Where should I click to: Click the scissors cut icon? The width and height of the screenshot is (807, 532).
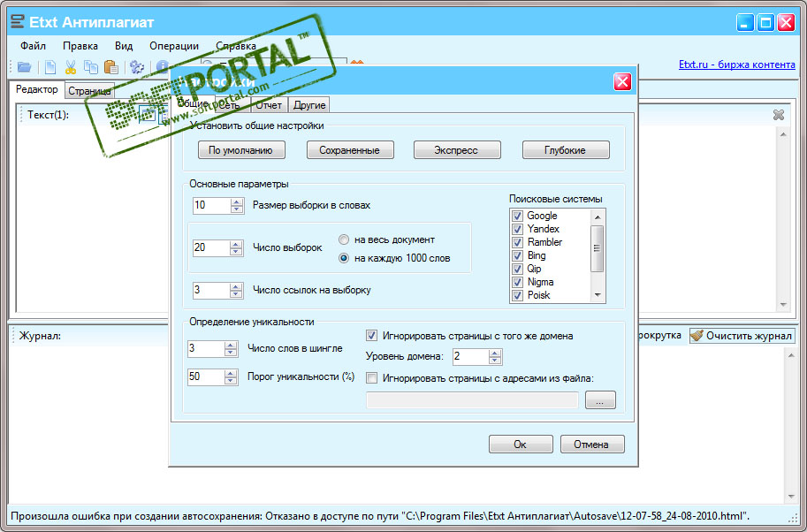click(x=71, y=67)
